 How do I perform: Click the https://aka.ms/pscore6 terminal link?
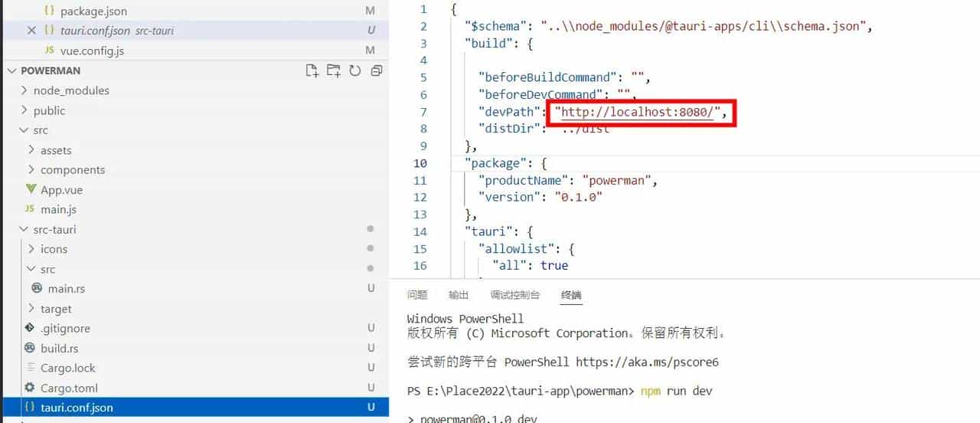(x=648, y=362)
